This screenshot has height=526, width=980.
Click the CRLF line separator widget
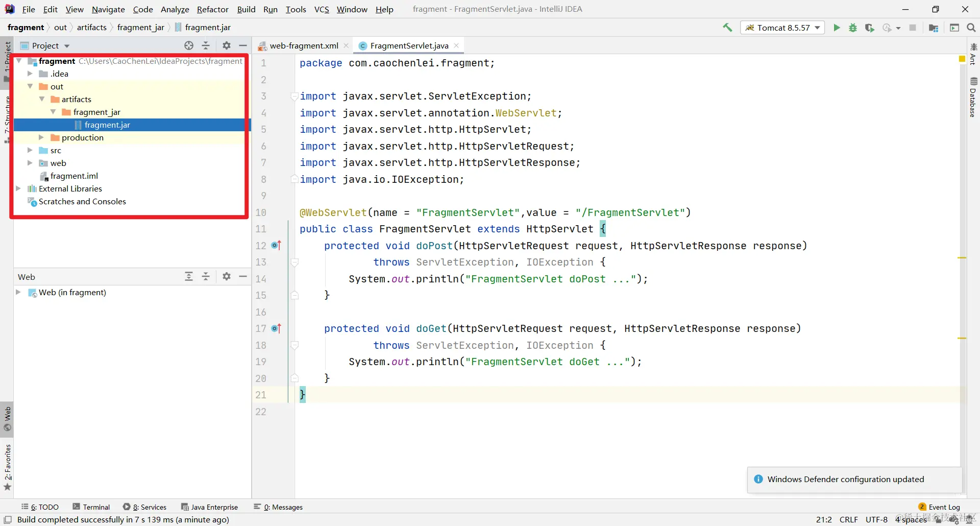tap(849, 520)
